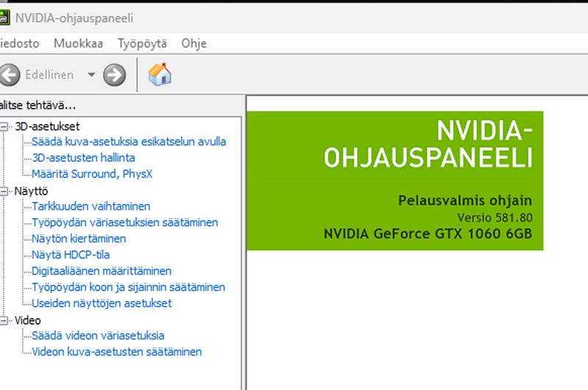Select Videon kuva-asetusten säätäminen
The image size is (588, 390).
click(x=117, y=352)
